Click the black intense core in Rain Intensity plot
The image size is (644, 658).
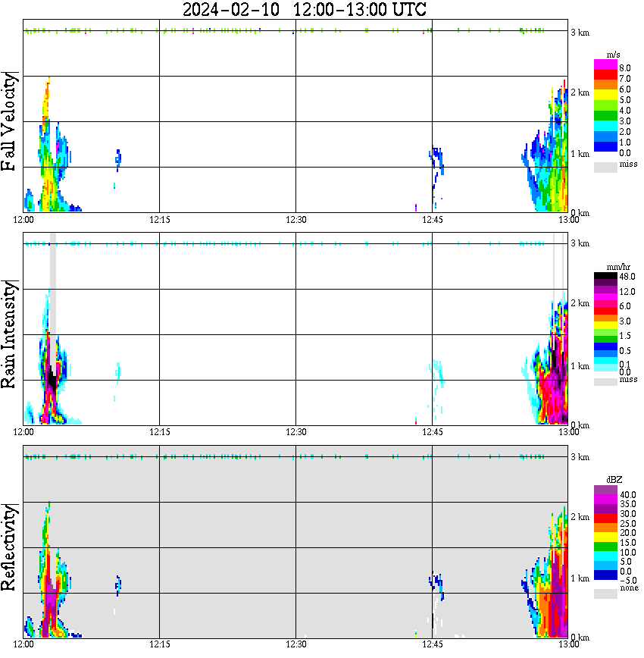coord(52,379)
